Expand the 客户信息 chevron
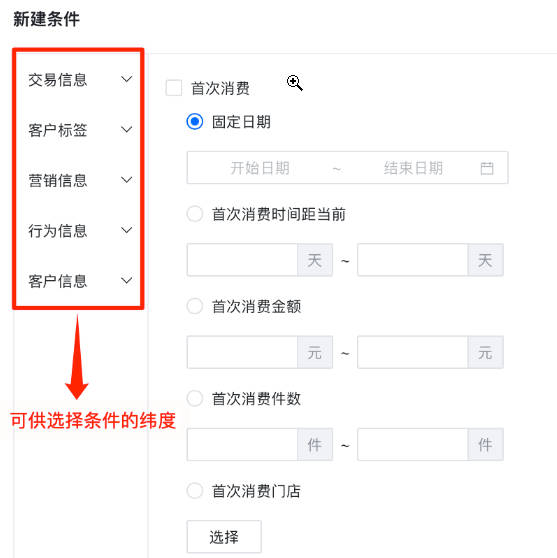Viewport: 557px width, 558px height. click(126, 280)
